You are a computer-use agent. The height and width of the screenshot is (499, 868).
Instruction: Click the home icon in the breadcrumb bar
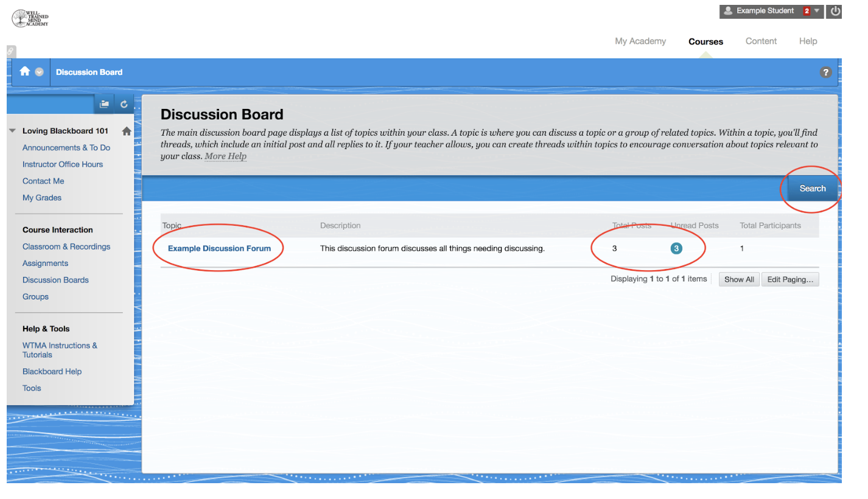tap(24, 72)
